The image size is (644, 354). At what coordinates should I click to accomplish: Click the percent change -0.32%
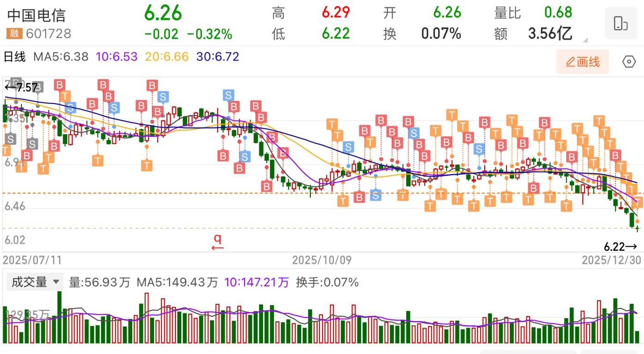click(209, 34)
